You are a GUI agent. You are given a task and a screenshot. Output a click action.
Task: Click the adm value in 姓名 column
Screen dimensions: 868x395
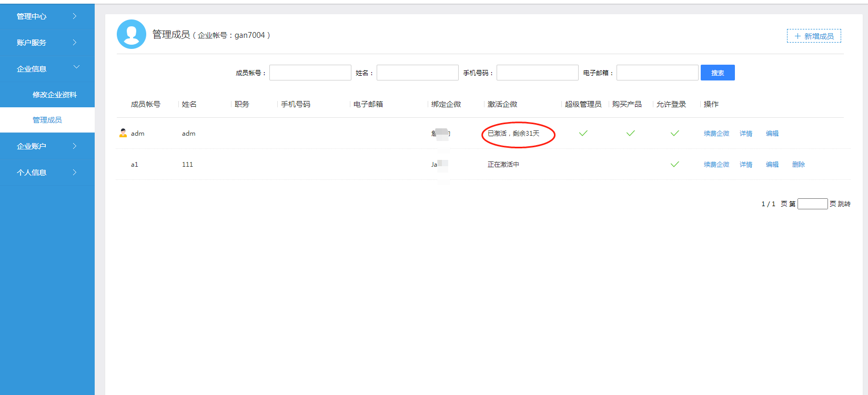pos(189,134)
